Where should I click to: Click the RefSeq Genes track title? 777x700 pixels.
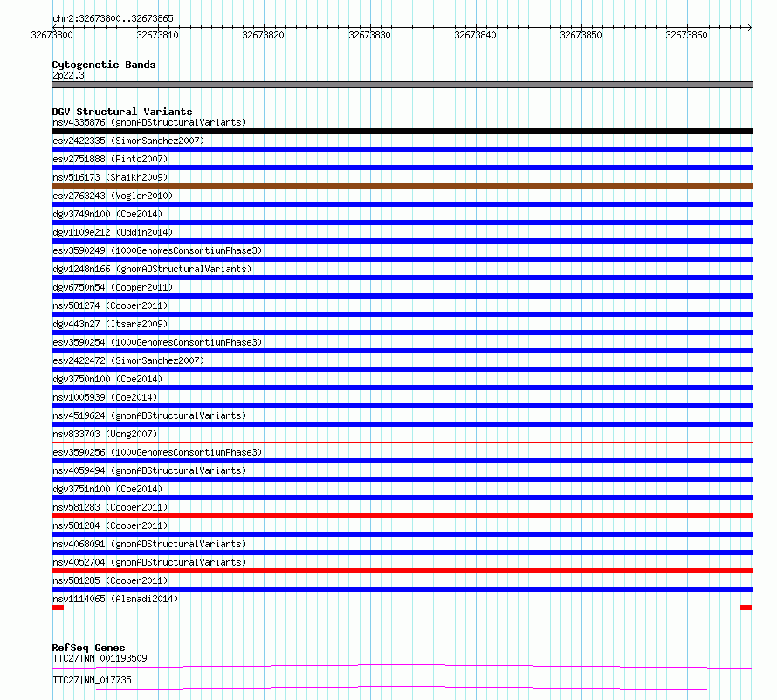pyautogui.click(x=88, y=648)
